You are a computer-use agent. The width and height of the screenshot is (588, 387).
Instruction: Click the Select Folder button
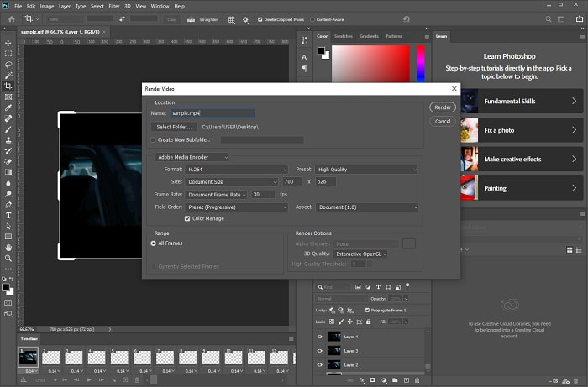(x=174, y=127)
